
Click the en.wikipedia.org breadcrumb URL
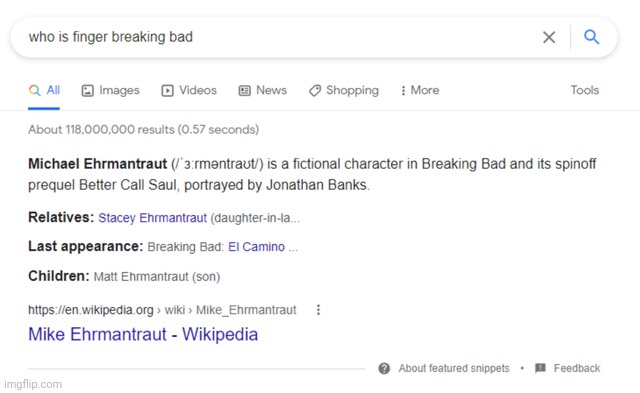click(162, 310)
